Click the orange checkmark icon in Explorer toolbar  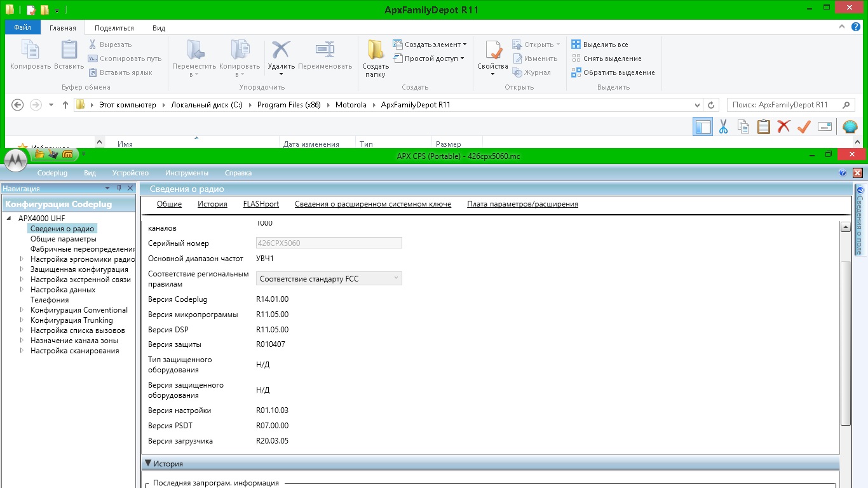pos(804,126)
